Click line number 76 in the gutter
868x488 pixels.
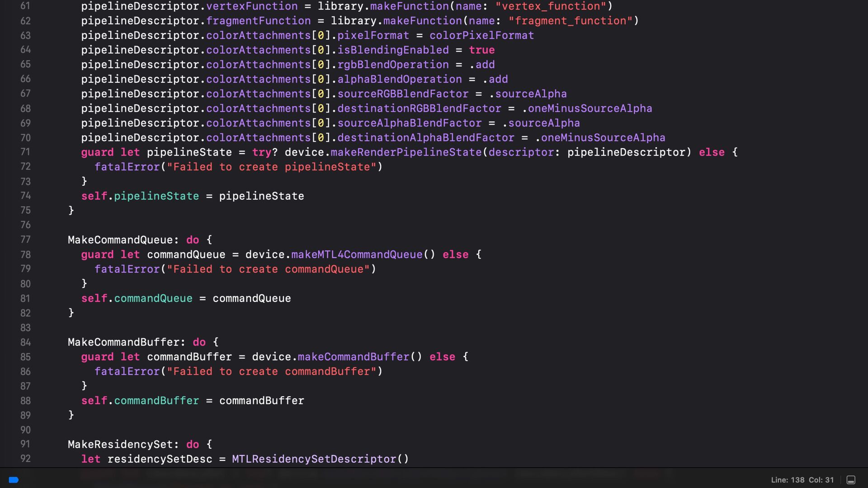pos(25,225)
